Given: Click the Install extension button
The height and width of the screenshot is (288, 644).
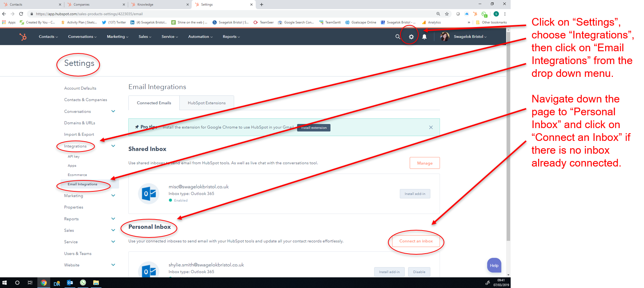Looking at the screenshot, I should pos(314,128).
